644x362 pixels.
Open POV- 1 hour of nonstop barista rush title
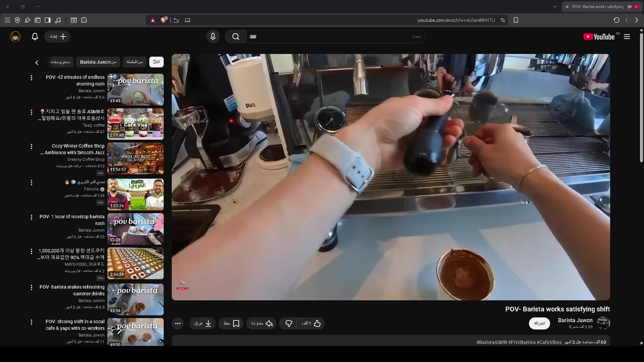coord(72,220)
